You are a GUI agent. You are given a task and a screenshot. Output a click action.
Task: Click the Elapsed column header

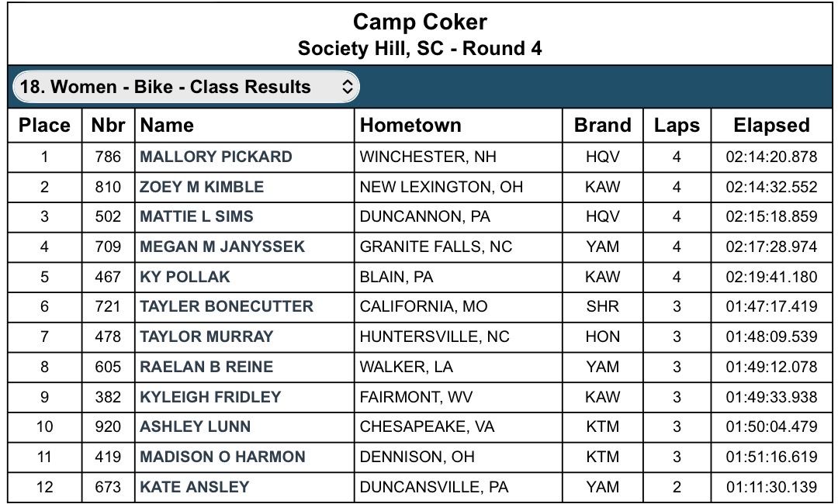pyautogui.click(x=771, y=126)
